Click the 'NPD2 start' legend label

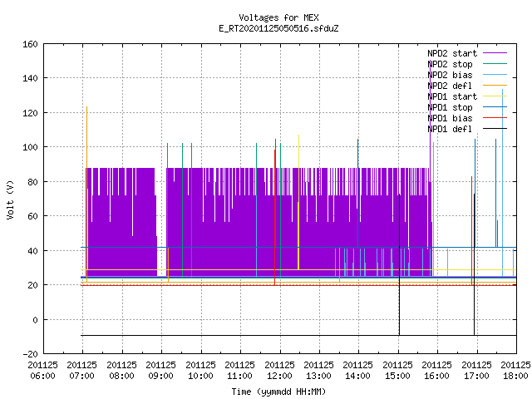(x=452, y=53)
